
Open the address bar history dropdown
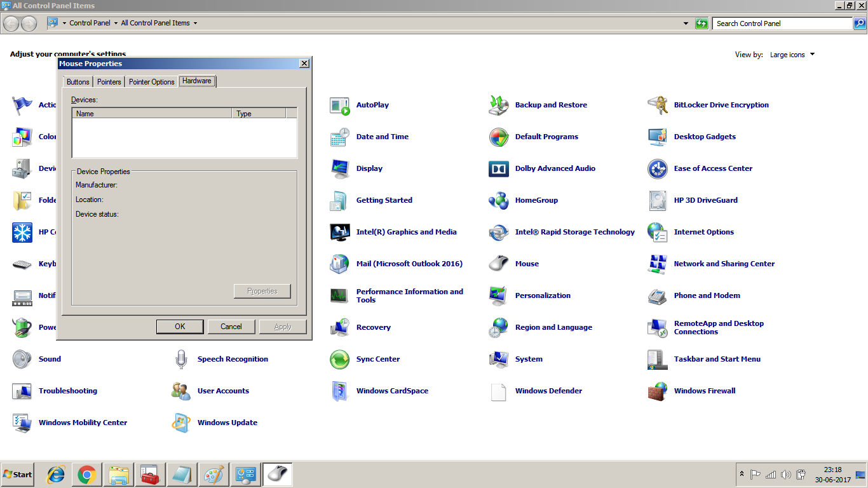[x=685, y=23]
